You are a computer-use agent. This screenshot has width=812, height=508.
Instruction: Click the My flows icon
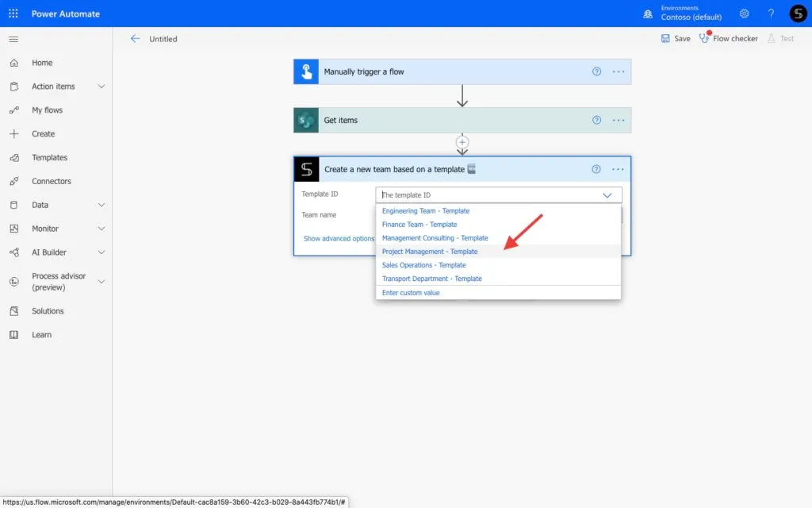14,110
